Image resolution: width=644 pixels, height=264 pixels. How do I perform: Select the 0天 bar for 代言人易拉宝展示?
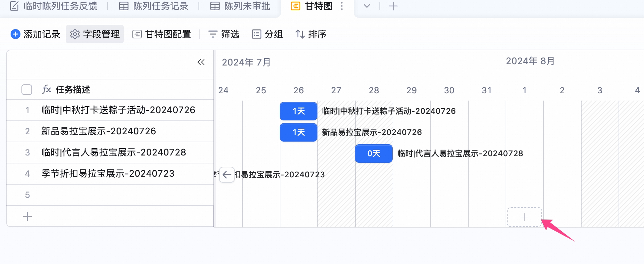[x=374, y=154]
